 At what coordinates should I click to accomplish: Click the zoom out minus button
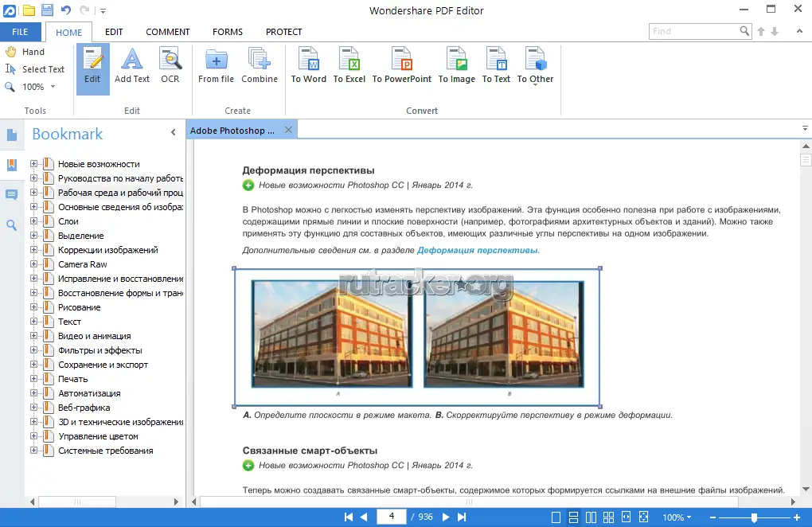click(712, 517)
